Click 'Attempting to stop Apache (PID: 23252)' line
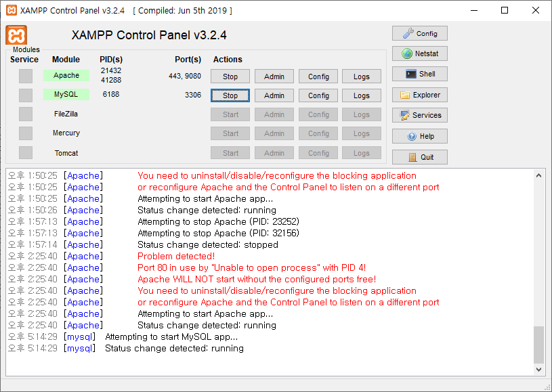 click(218, 221)
